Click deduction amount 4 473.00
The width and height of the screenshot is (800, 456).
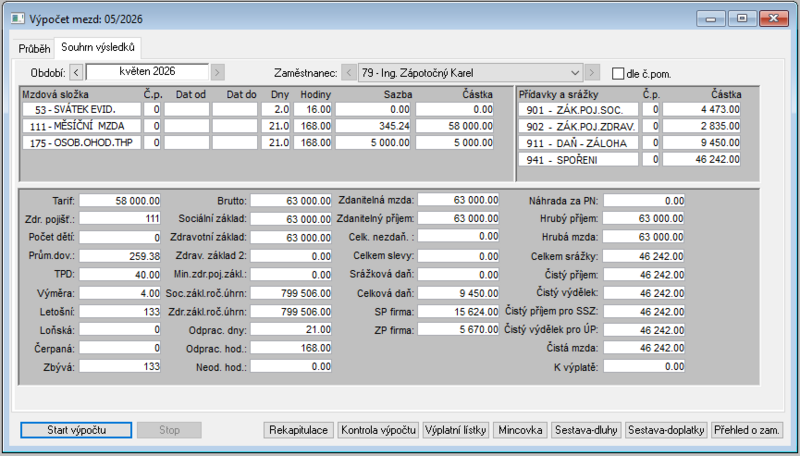(x=702, y=110)
